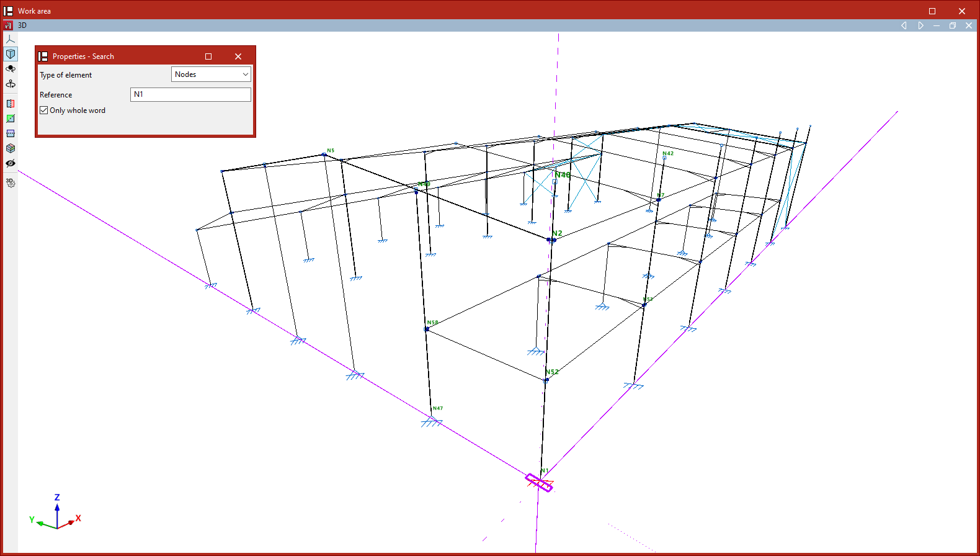Click the N58 node label
This screenshot has height=556, width=980.
click(x=432, y=323)
